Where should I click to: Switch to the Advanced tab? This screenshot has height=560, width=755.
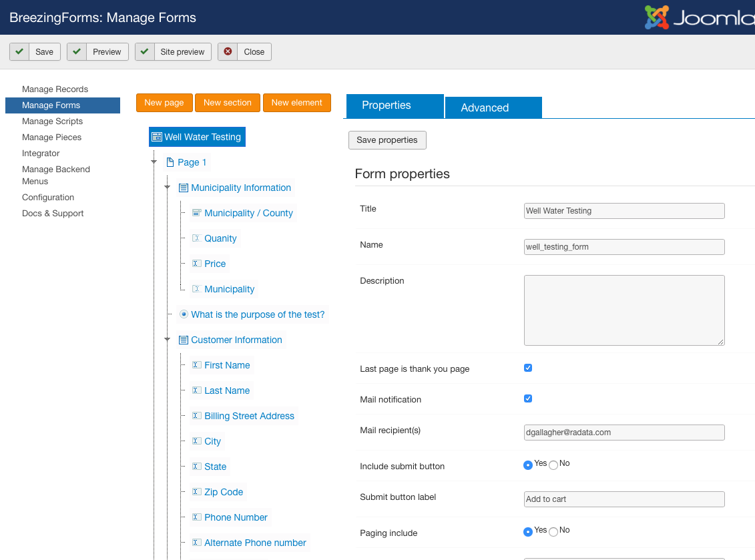pos(493,107)
